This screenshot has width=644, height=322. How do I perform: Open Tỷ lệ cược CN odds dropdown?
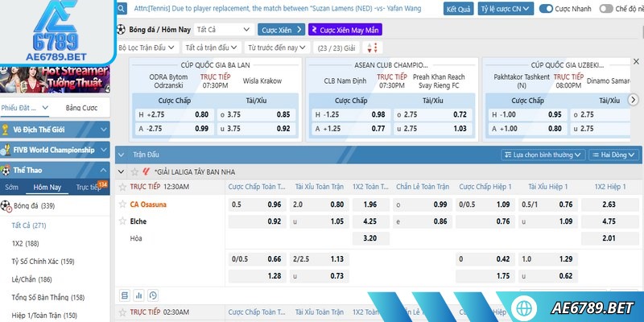coord(506,9)
